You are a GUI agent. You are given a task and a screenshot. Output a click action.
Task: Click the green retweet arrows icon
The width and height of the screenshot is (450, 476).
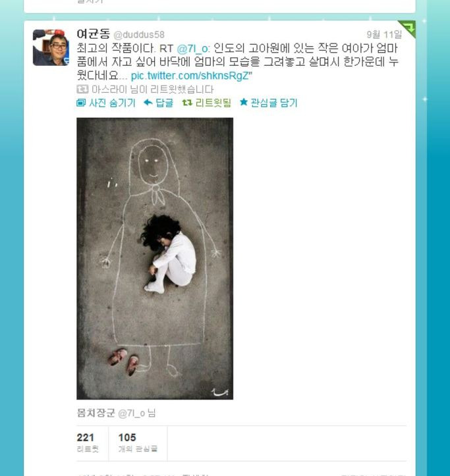187,103
